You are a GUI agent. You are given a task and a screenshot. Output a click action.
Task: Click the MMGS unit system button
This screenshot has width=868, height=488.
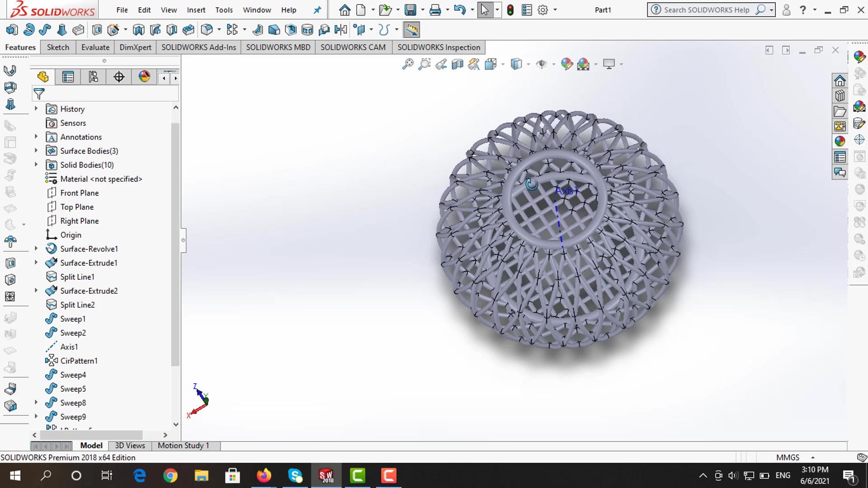pyautogui.click(x=788, y=457)
